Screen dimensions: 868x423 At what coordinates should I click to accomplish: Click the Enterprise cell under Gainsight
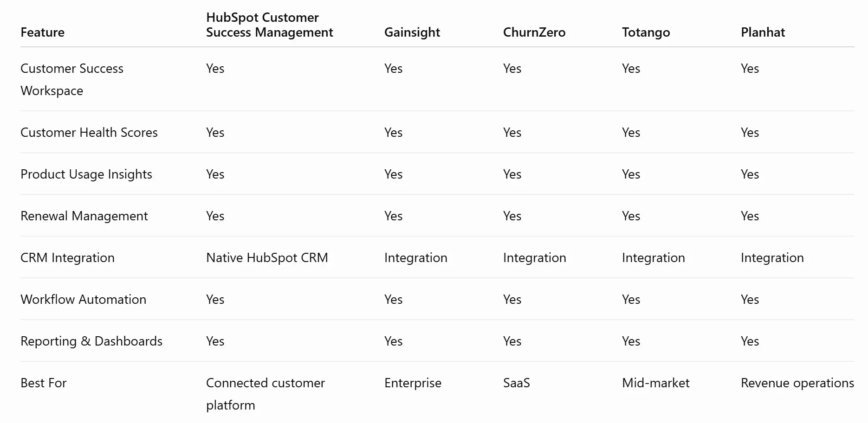[x=413, y=383]
